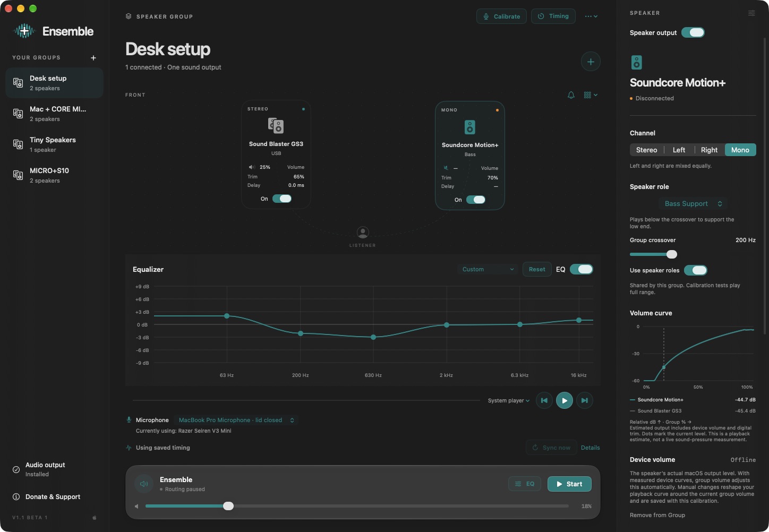The width and height of the screenshot is (769, 532).
Task: Click the Calibrate button
Action: click(x=501, y=16)
